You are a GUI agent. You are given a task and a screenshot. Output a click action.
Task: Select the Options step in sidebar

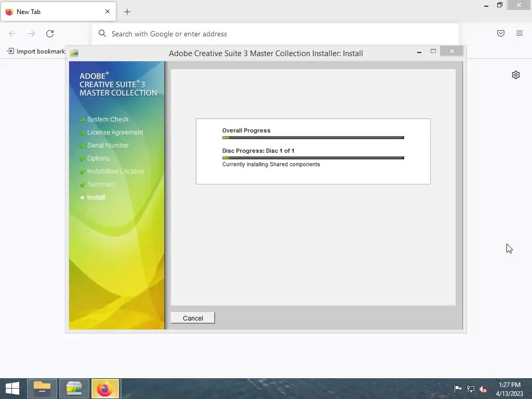click(98, 158)
